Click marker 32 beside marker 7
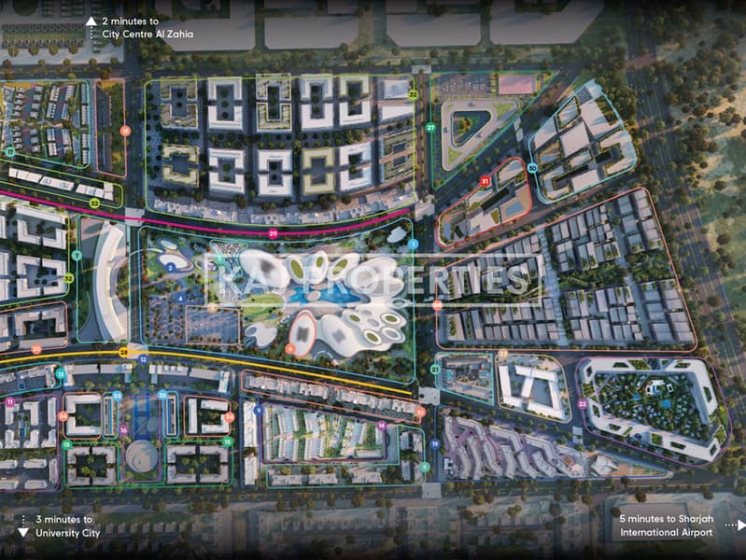The width and height of the screenshot is (746, 560). pos(68,278)
